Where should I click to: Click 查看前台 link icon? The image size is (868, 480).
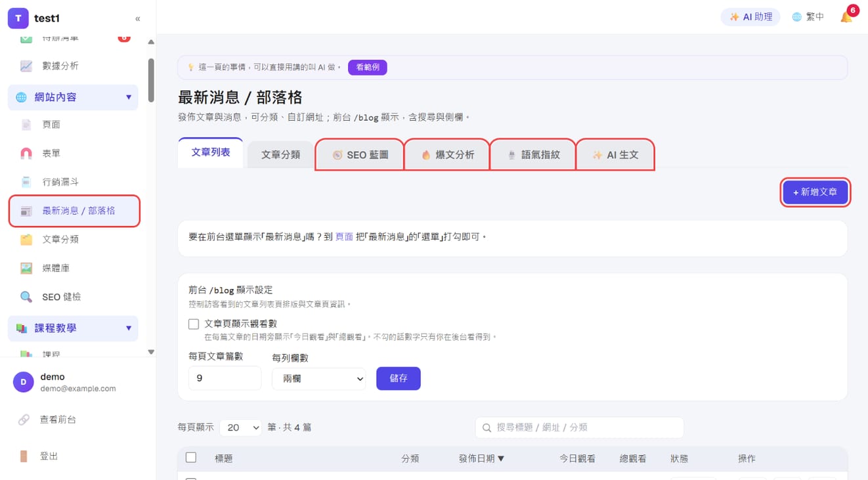[x=24, y=420]
